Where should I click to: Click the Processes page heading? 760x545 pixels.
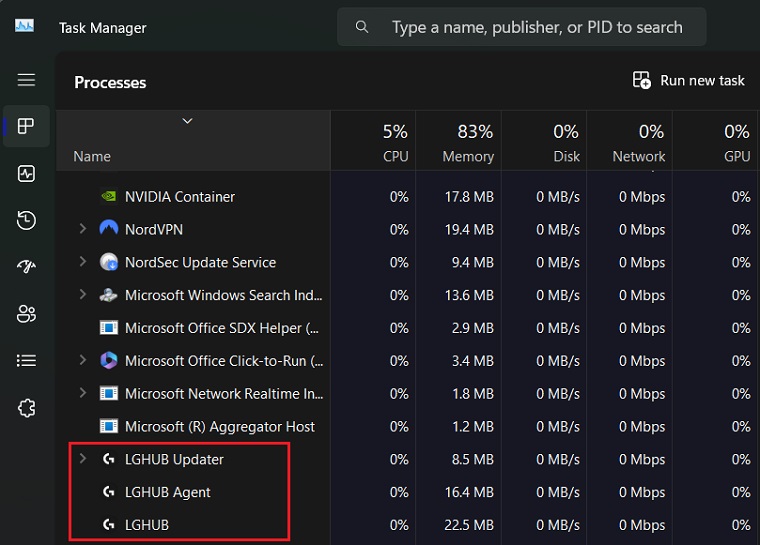tap(110, 82)
